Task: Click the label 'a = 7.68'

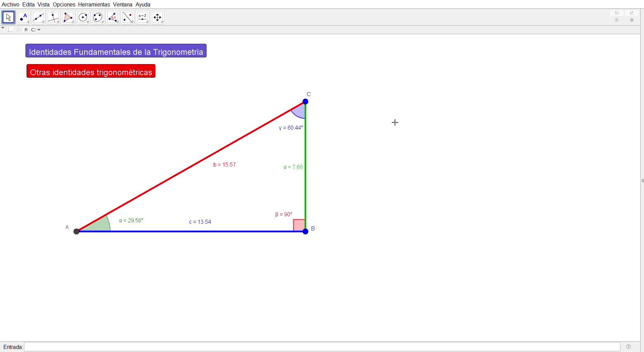Action: tap(293, 167)
